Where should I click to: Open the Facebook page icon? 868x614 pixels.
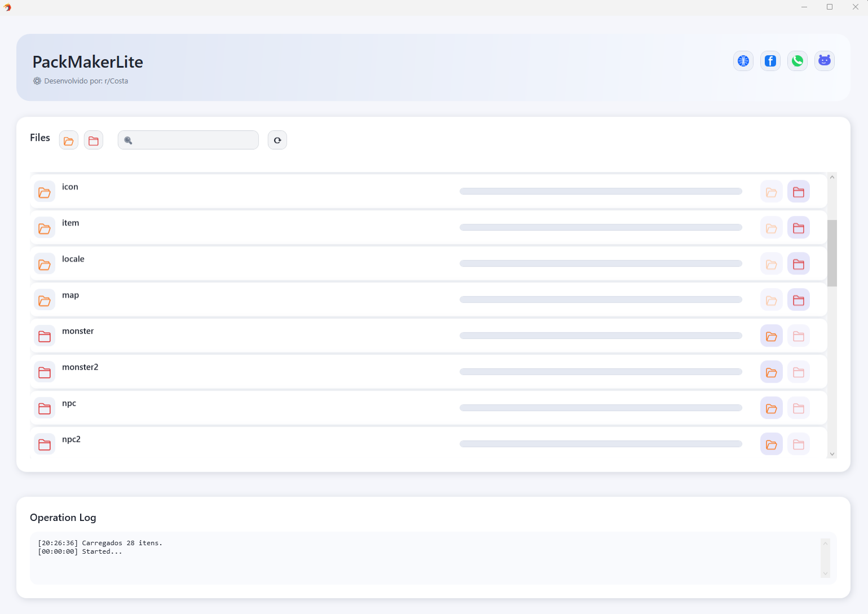click(x=770, y=61)
